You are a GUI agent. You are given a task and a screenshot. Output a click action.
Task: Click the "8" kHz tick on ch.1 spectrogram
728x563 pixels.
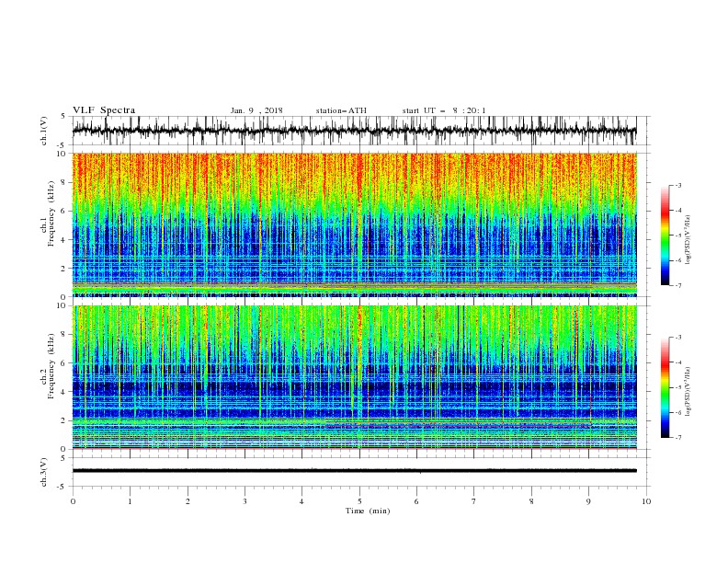coord(64,182)
